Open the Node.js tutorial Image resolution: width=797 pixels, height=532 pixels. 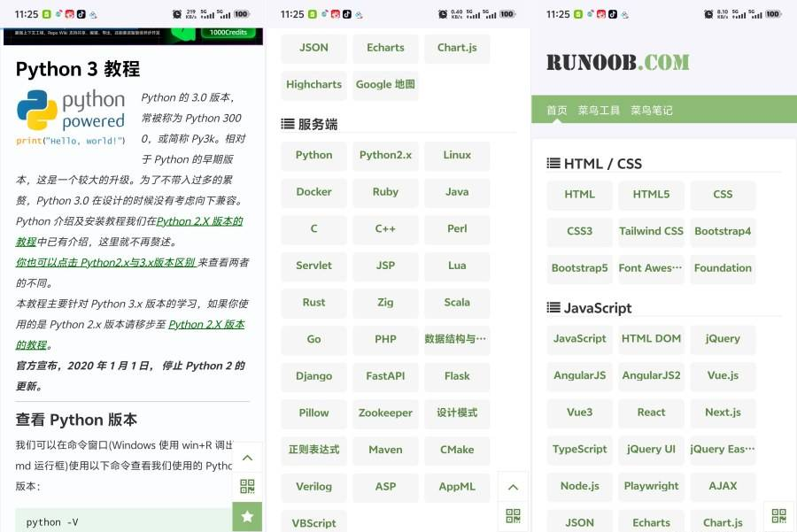pos(579,486)
